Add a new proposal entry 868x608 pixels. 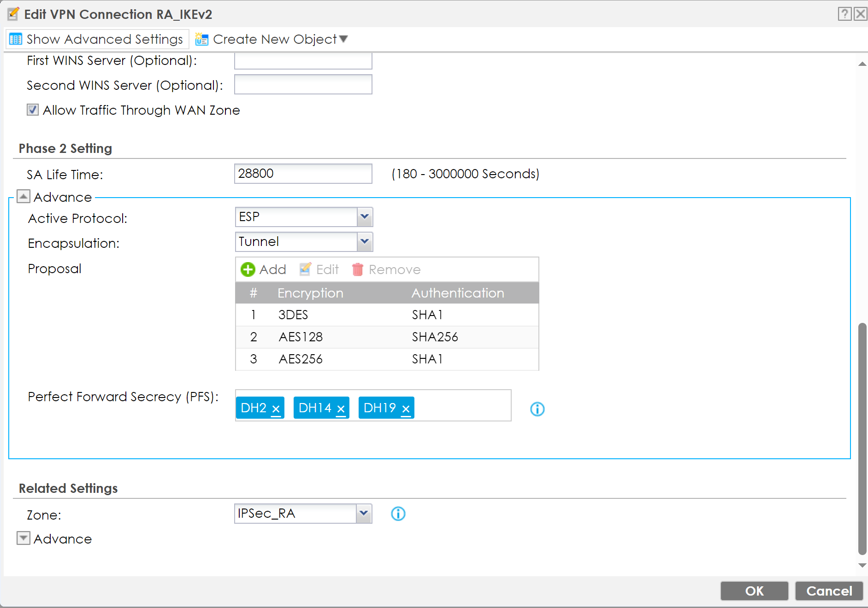click(x=264, y=269)
